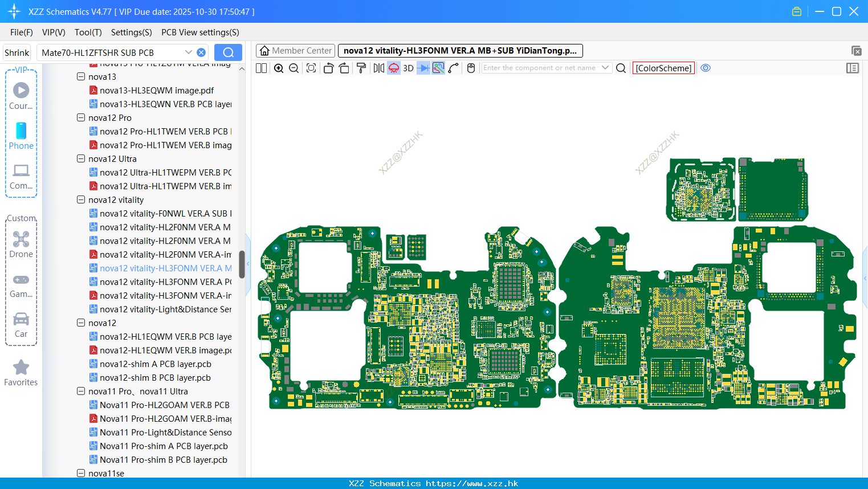Open nova12-HL1EQWM VER.B image file
868x489 pixels.
[161, 350]
